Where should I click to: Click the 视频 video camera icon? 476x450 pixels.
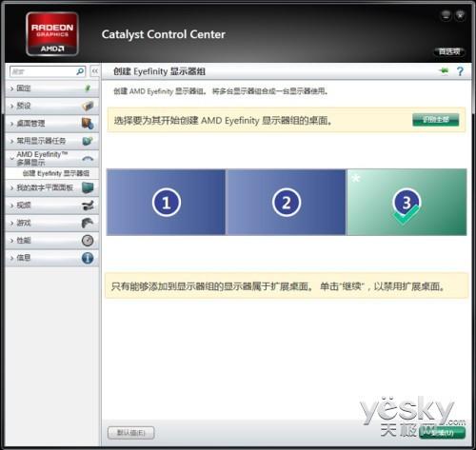point(88,205)
